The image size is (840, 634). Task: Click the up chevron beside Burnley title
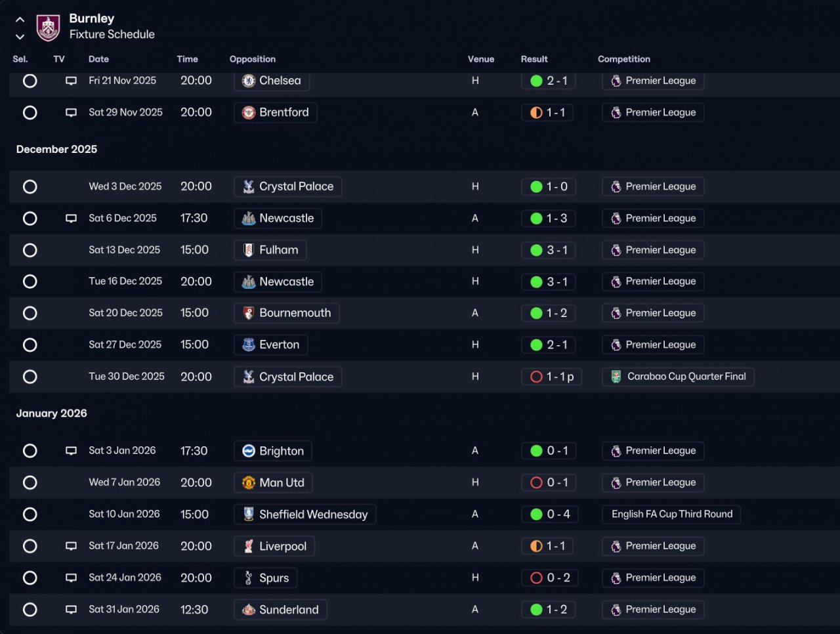(20, 20)
